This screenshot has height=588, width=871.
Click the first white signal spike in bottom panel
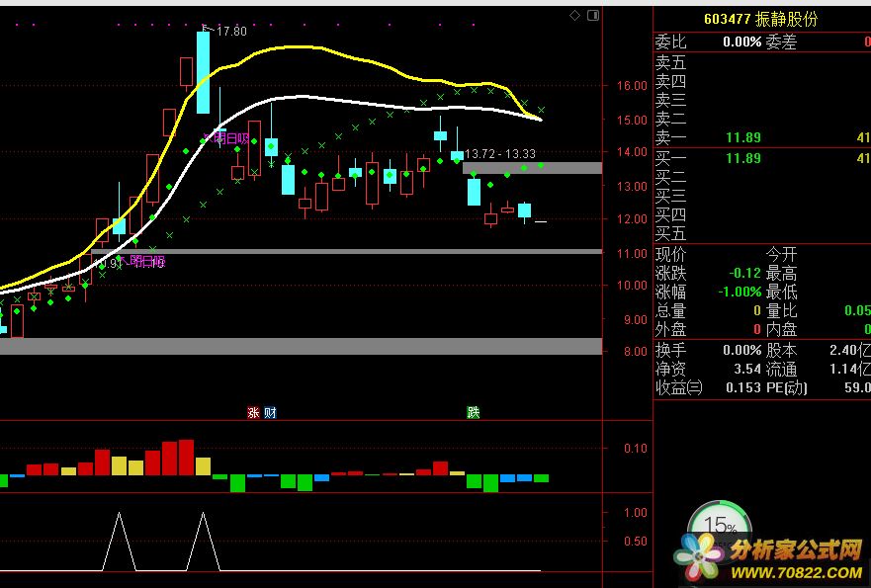tap(119, 542)
